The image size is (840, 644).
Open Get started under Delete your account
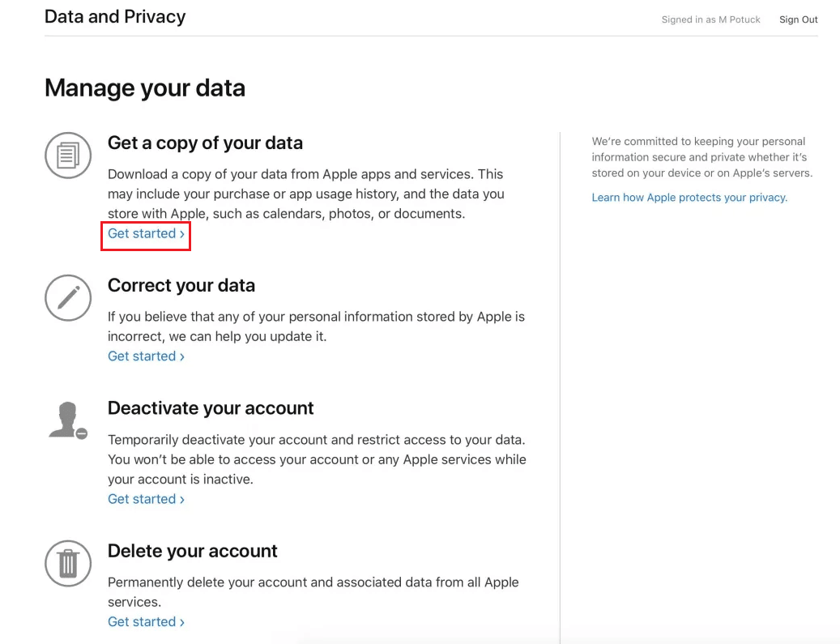[147, 622]
